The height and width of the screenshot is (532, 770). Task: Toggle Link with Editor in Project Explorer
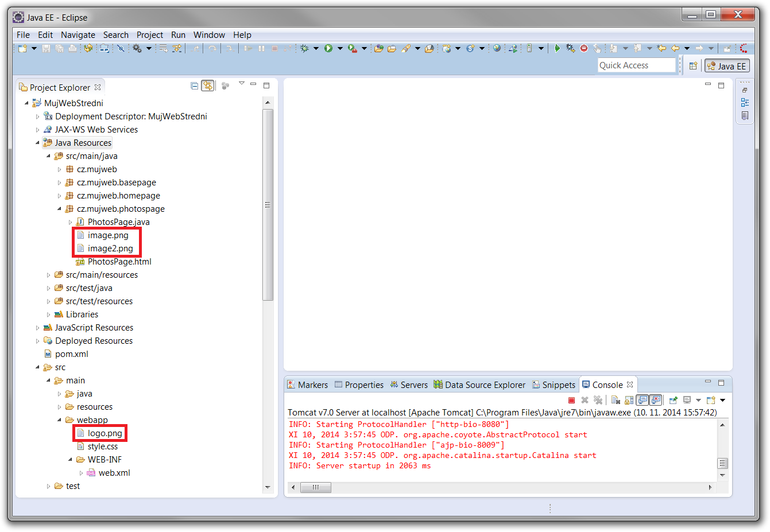[208, 86]
